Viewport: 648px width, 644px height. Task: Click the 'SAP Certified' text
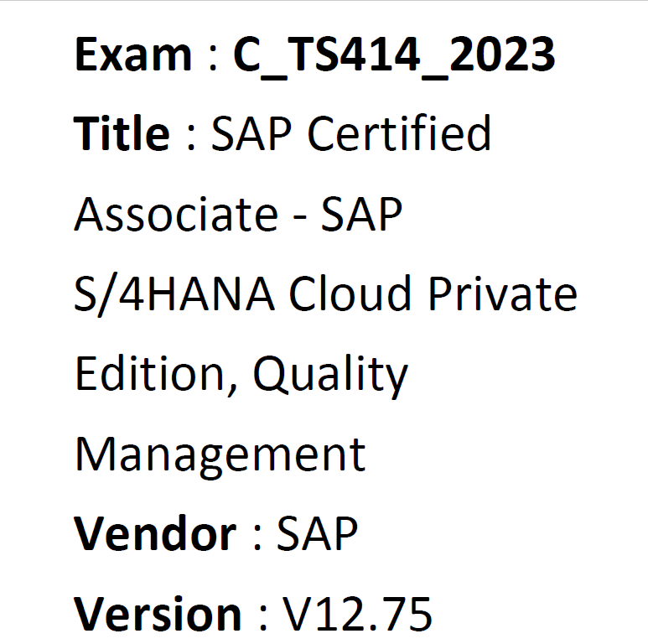351,132
